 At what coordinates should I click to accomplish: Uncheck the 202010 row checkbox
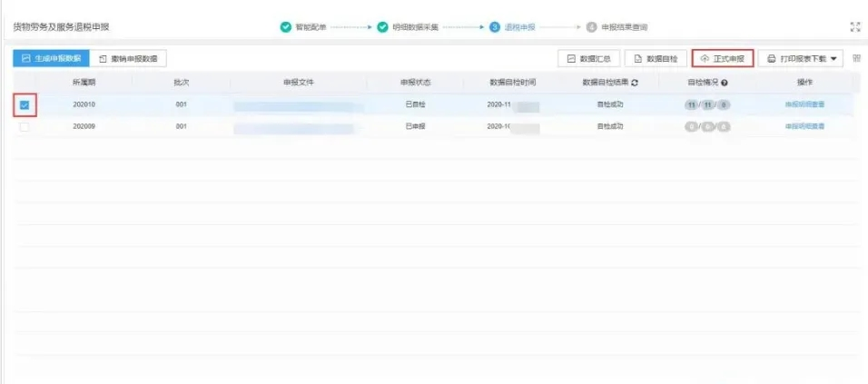25,105
